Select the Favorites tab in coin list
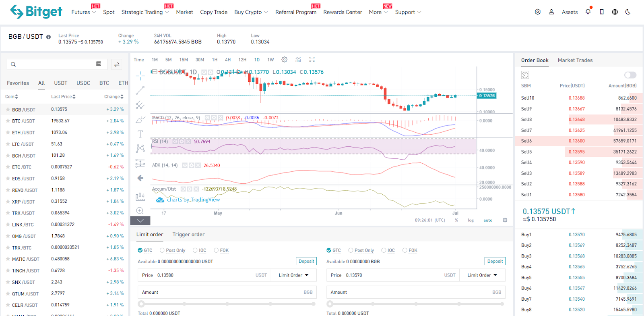Viewport: 644px width, 316px height. click(18, 83)
